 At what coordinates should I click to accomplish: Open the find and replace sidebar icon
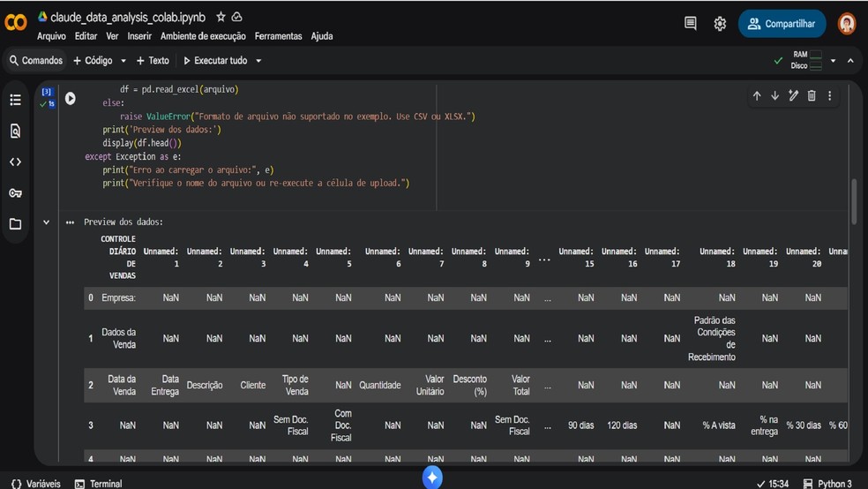pyautogui.click(x=15, y=132)
